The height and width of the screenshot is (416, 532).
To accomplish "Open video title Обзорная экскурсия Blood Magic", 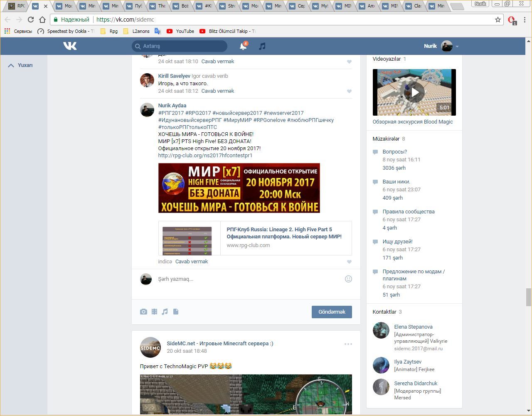I will [413, 122].
